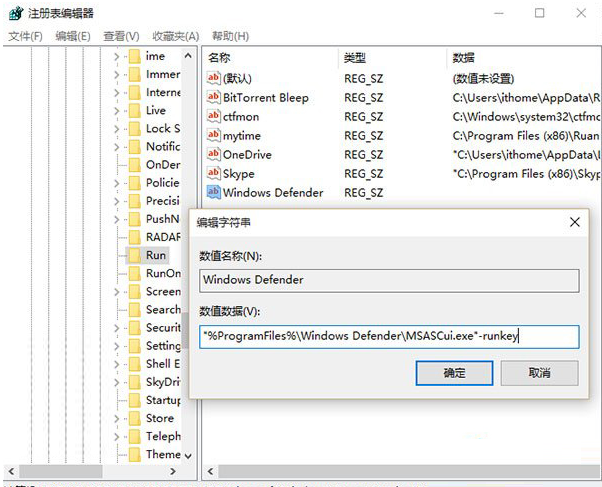Select the Windows Defender value icon
602x487 pixels.
[x=213, y=193]
